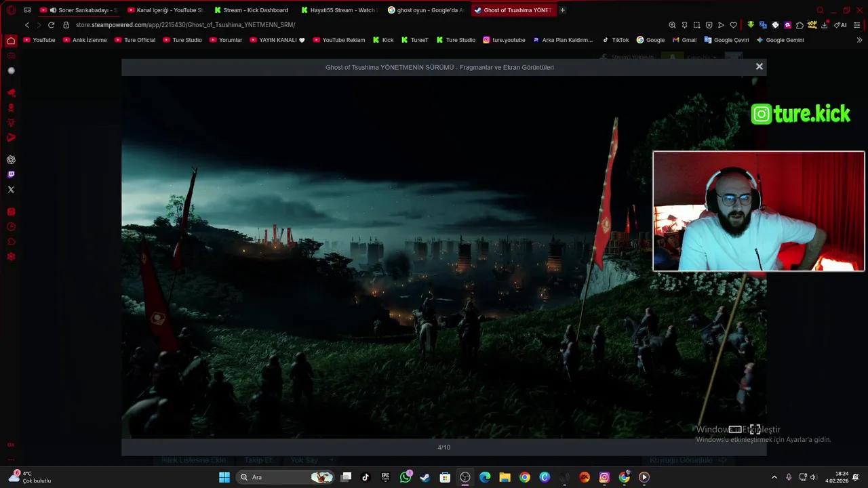
Task: Open sidebar history clock icon
Action: [x=11, y=227]
